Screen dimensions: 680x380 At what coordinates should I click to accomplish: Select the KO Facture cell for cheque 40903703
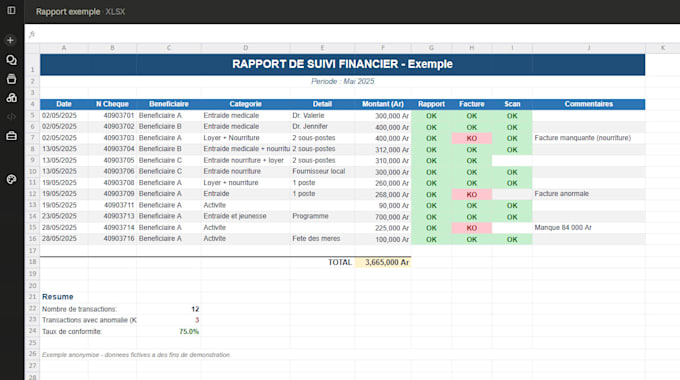click(x=472, y=138)
